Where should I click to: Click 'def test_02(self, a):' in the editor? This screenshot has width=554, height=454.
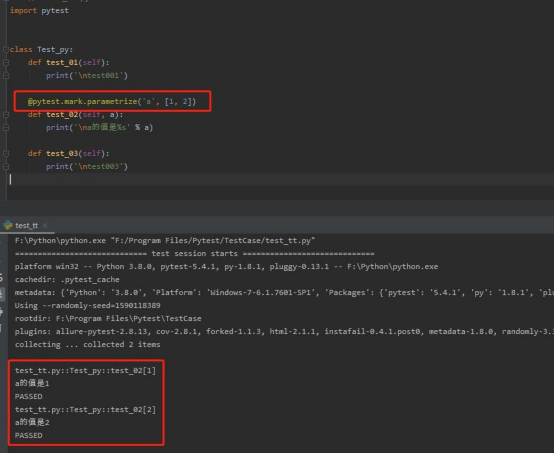75,114
